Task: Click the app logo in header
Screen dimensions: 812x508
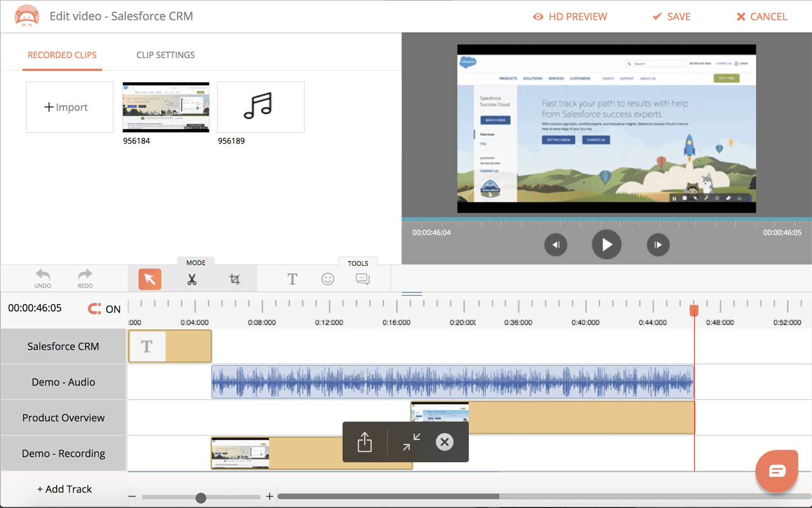Action: [x=26, y=17]
